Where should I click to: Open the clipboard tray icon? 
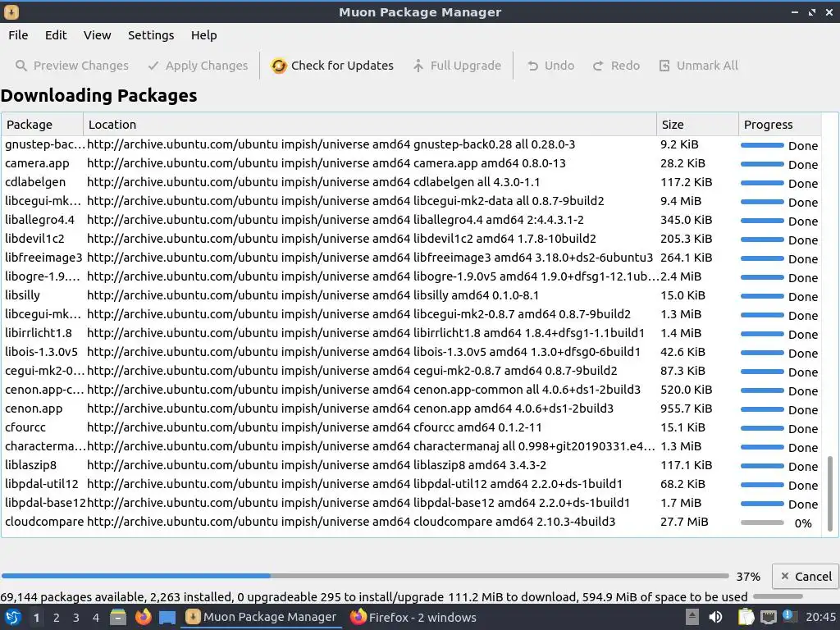tap(746, 618)
